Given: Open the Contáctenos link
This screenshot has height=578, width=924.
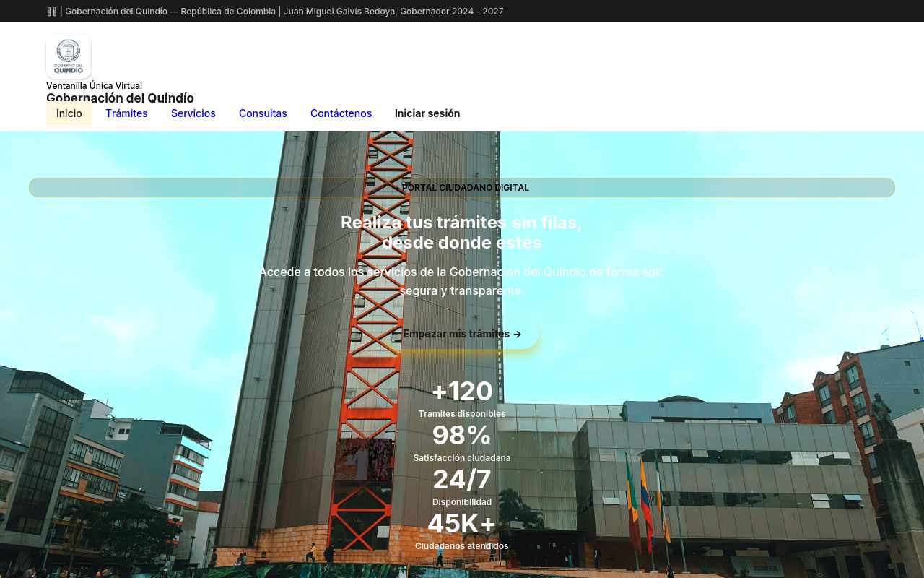Looking at the screenshot, I should (341, 113).
